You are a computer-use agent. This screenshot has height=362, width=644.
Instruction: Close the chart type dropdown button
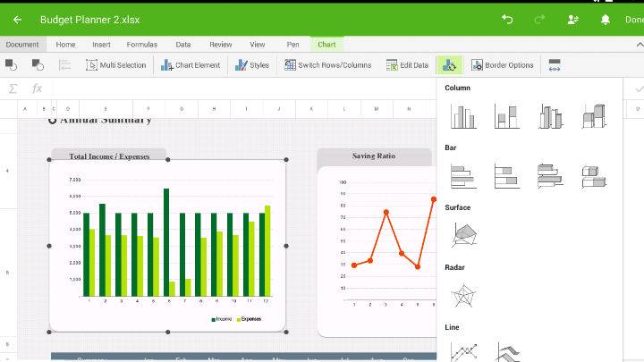point(449,65)
